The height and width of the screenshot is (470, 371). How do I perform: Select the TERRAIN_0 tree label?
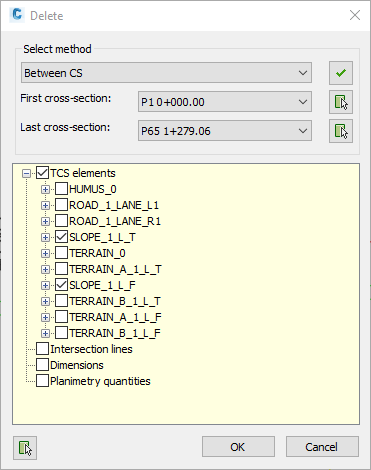tap(97, 253)
